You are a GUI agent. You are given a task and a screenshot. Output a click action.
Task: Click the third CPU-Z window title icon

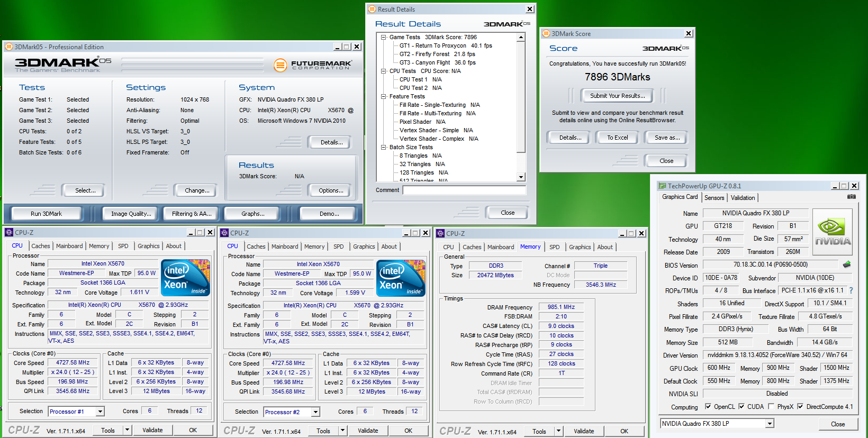point(440,233)
